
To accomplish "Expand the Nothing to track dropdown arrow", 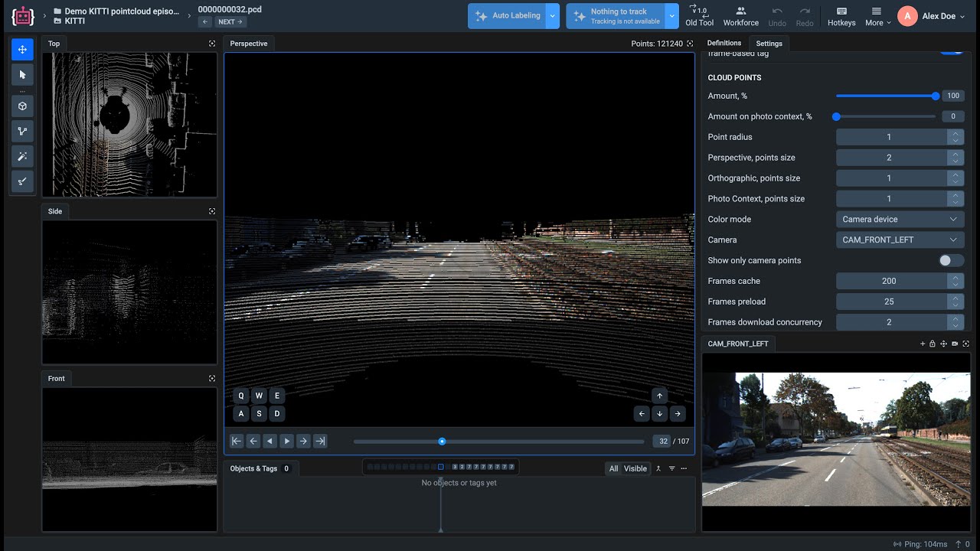I will (671, 16).
